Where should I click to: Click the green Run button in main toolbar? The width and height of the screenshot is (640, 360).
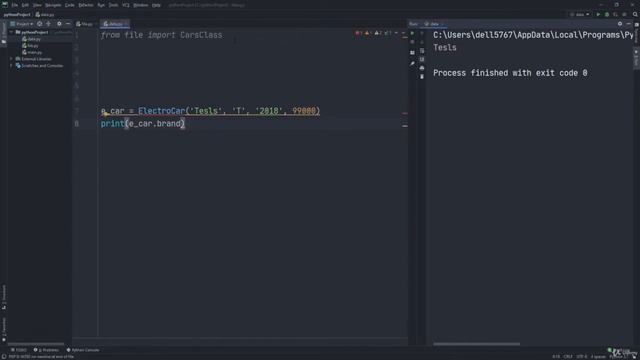coord(598,15)
